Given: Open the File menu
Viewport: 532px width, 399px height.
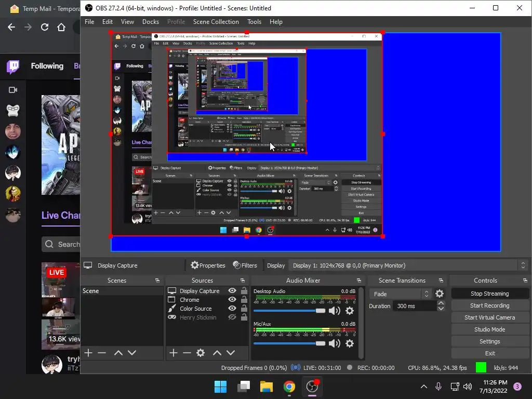Looking at the screenshot, I should (89, 22).
